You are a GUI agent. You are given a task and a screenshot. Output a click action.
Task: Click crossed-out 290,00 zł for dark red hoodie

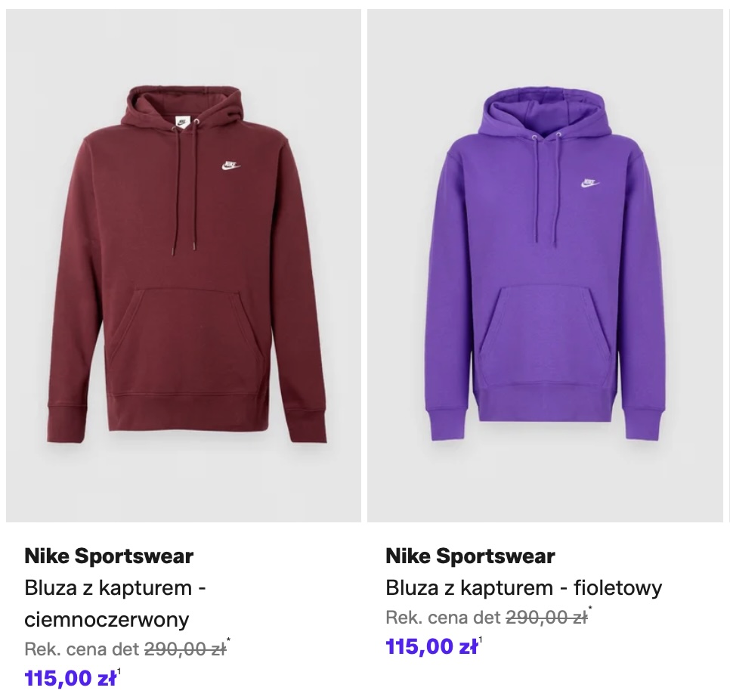pyautogui.click(x=185, y=649)
